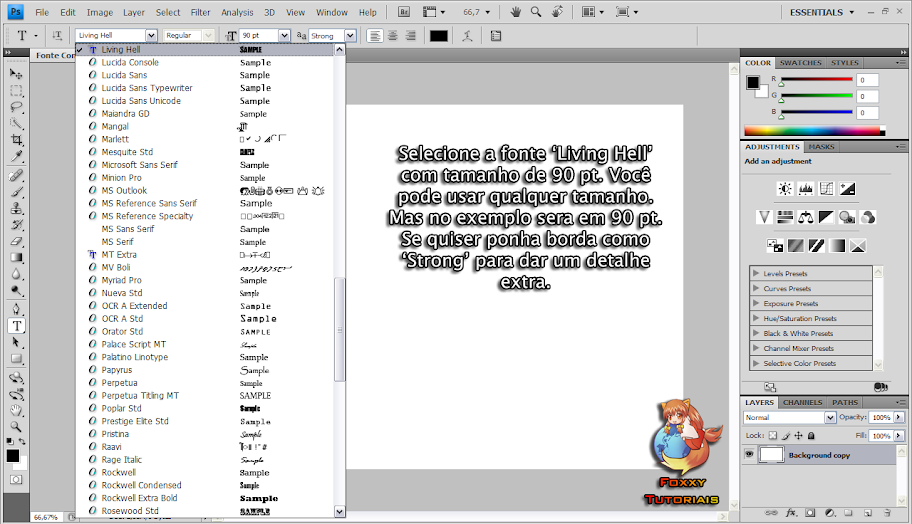Click the Color Balance scales icon

[806, 217]
